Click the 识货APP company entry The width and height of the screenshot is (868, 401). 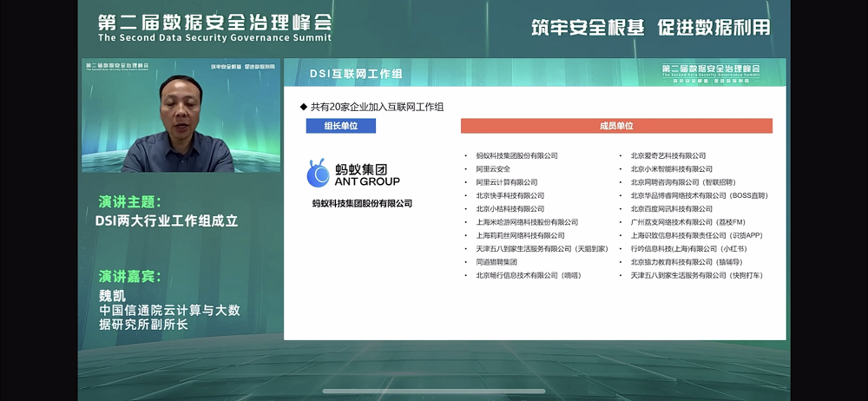[697, 235]
